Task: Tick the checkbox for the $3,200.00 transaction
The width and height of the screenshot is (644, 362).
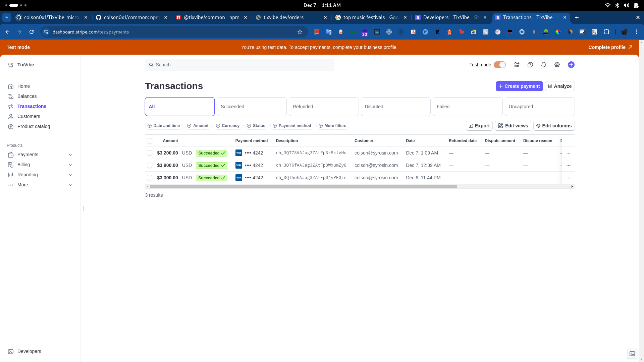Action: point(150,153)
